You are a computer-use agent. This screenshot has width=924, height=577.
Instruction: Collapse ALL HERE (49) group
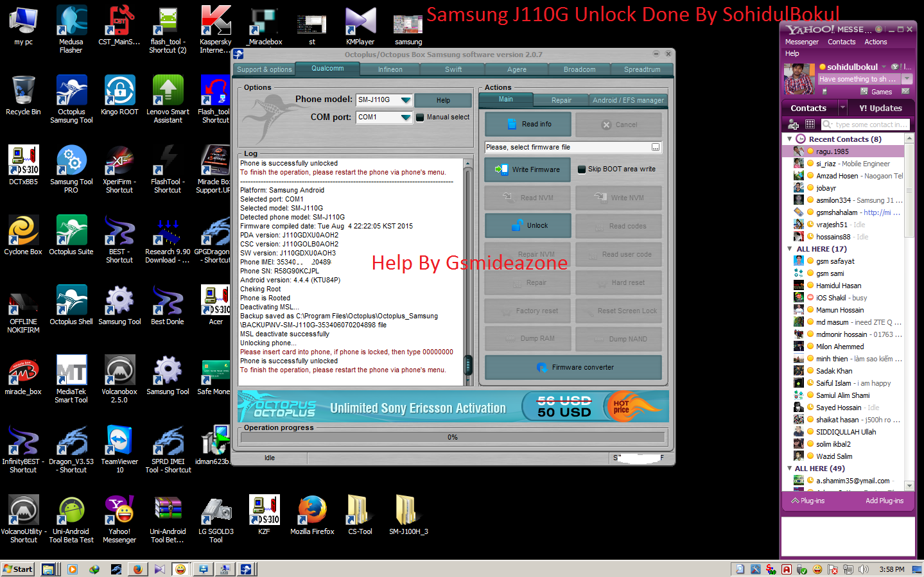click(x=790, y=469)
